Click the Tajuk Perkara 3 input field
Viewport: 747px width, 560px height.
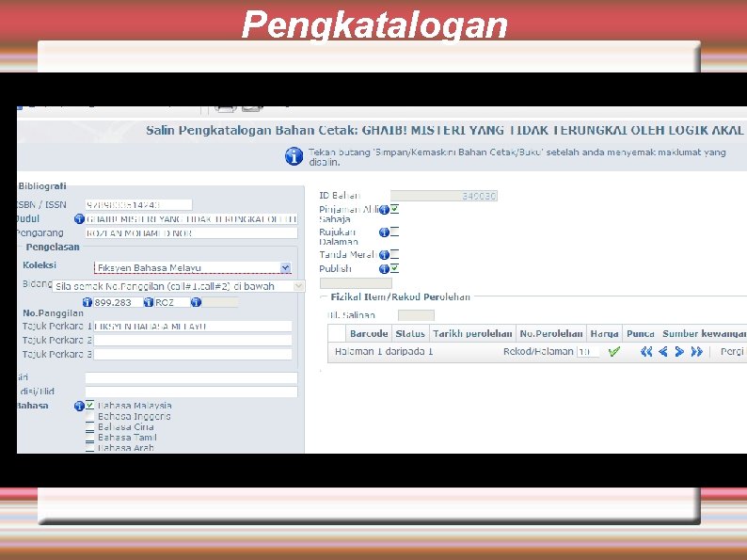[x=193, y=355]
